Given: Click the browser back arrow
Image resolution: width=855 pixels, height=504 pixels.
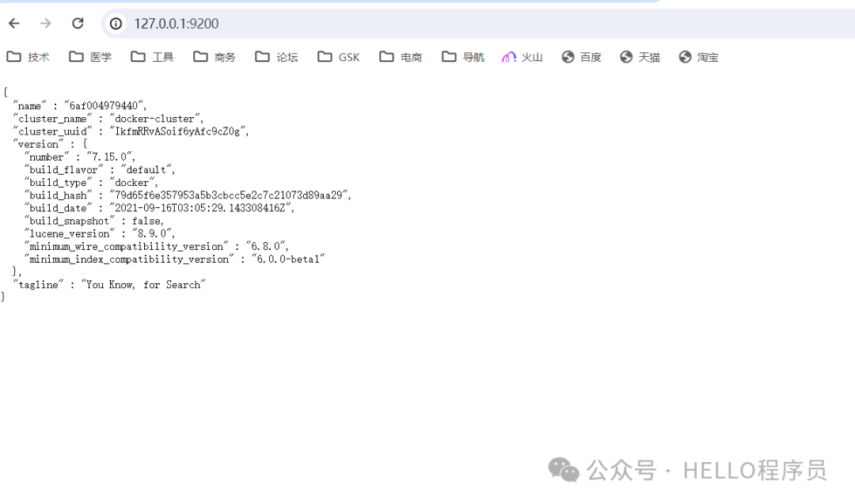Looking at the screenshot, I should point(14,24).
